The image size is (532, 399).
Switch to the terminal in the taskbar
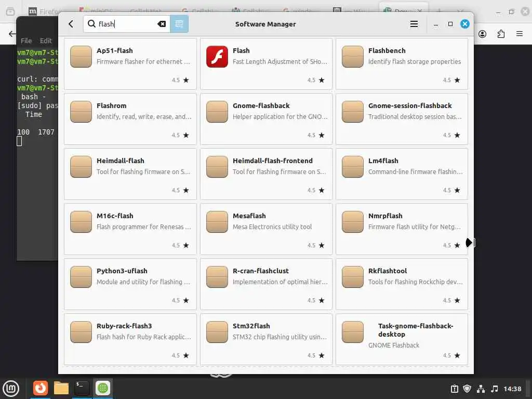click(82, 388)
